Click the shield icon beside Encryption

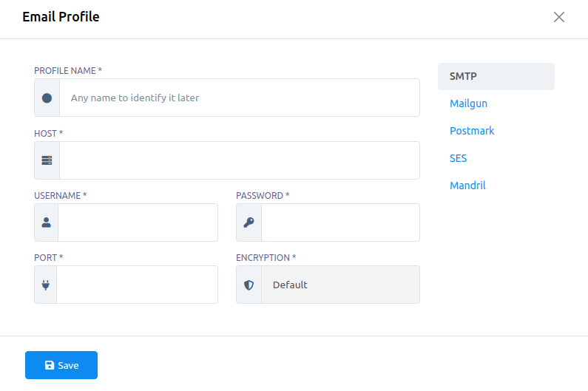(x=249, y=285)
